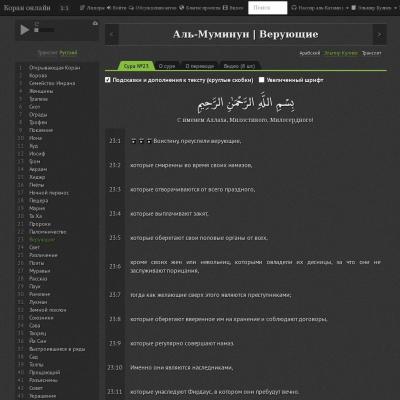Open the Видео (8 шт) tab
Viewport: 400px width, 400px height.
239,66
